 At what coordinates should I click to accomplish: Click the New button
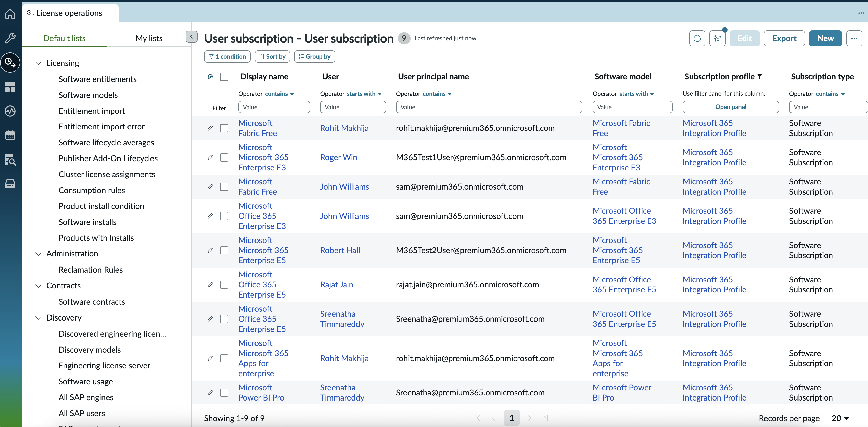(825, 38)
